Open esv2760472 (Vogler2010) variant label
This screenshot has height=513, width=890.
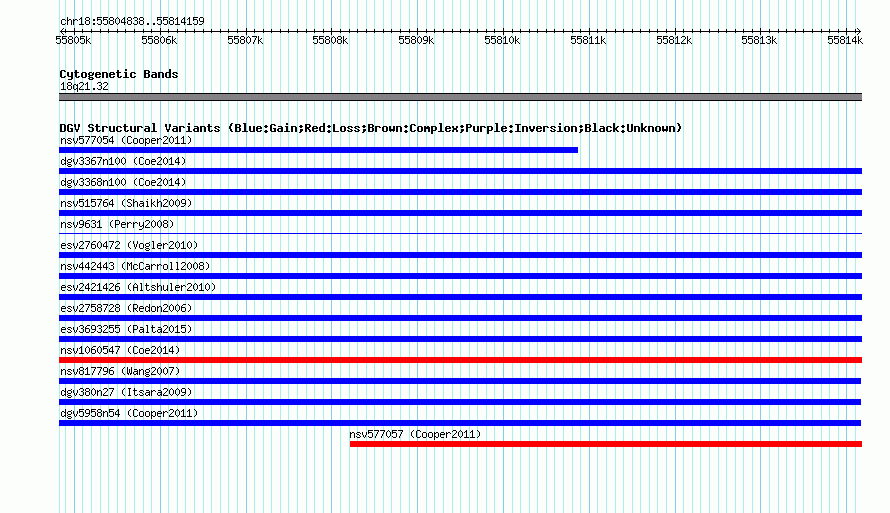coord(129,245)
